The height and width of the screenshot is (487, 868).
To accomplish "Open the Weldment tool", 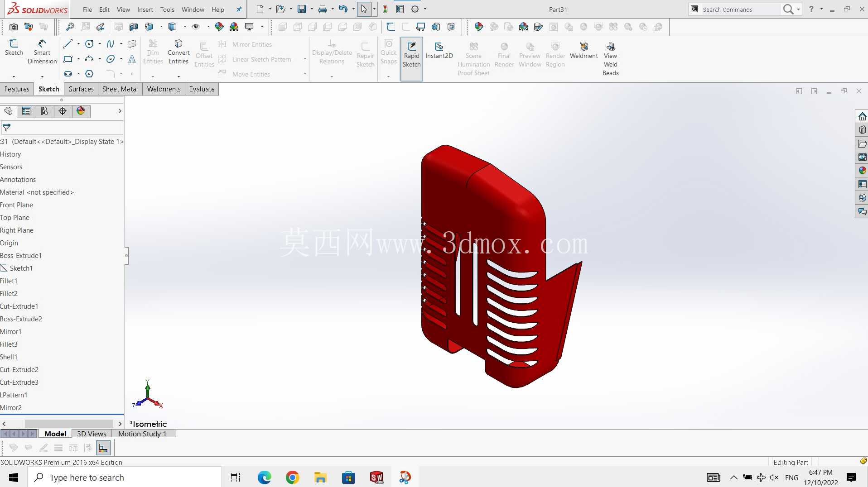I will click(x=583, y=50).
